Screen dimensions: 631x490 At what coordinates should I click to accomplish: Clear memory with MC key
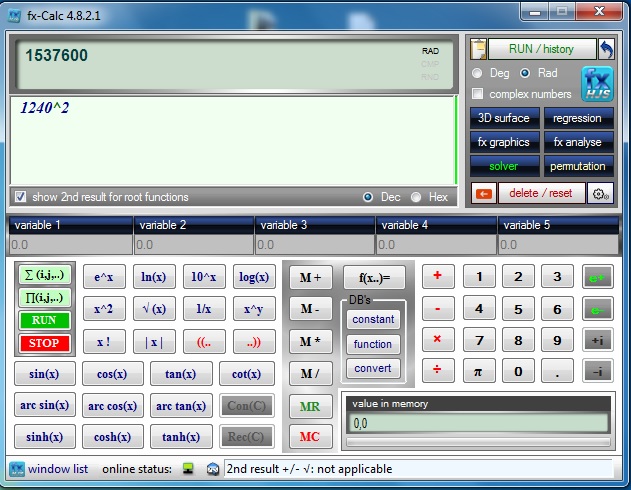[x=311, y=436]
